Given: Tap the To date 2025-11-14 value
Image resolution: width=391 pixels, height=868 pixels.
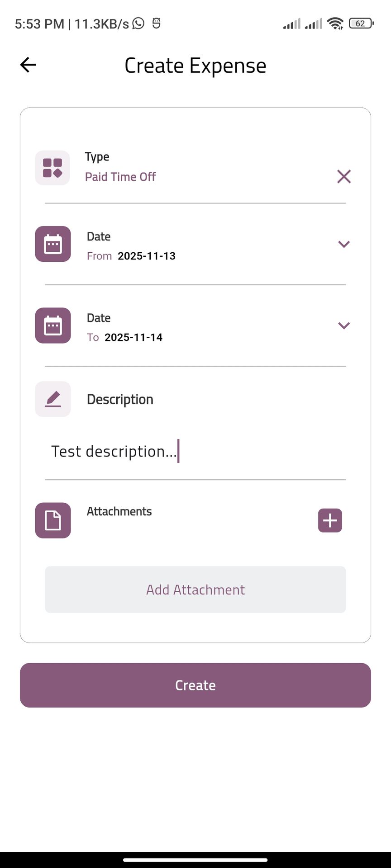Looking at the screenshot, I should pyautogui.click(x=133, y=337).
